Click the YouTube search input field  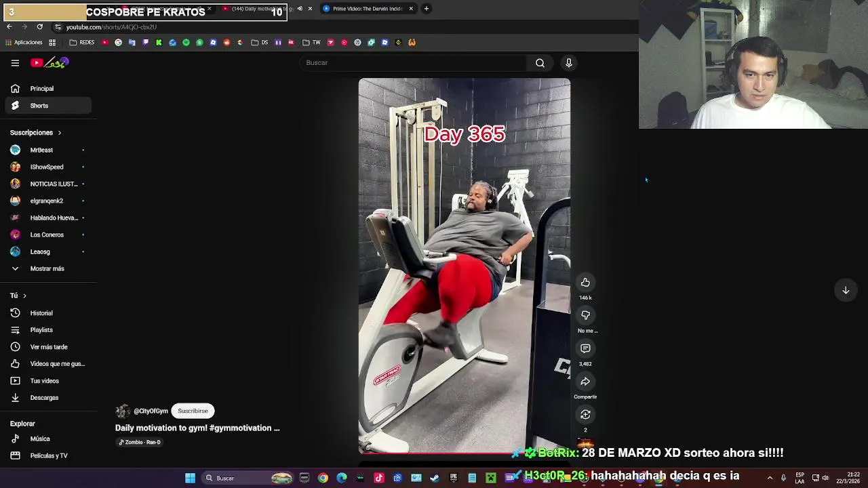point(414,63)
